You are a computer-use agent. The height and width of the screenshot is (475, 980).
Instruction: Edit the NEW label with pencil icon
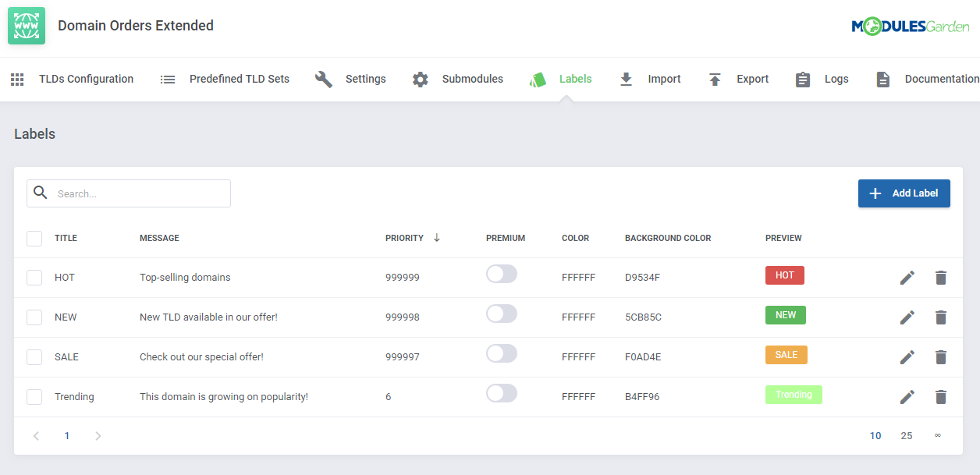[x=907, y=317]
